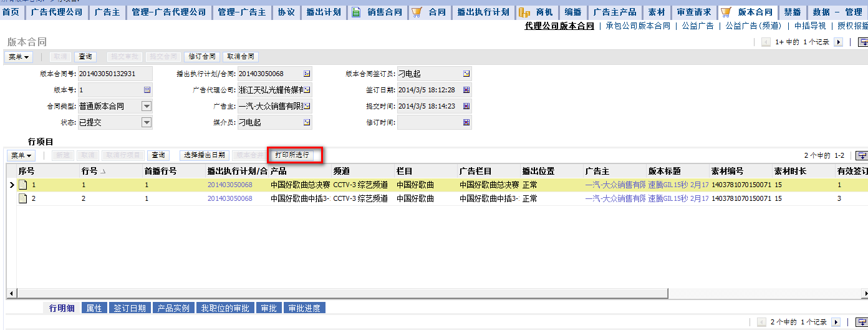Switch to the 素材 tab
868x330 pixels.
[x=657, y=12]
